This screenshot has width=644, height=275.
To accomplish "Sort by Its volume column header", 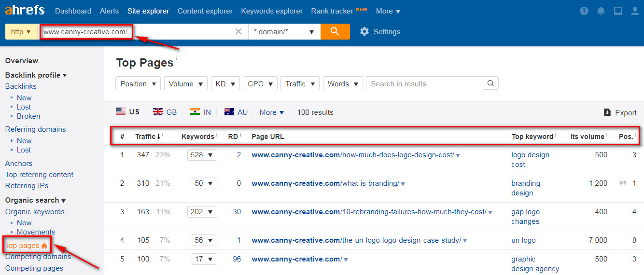I will (x=587, y=137).
